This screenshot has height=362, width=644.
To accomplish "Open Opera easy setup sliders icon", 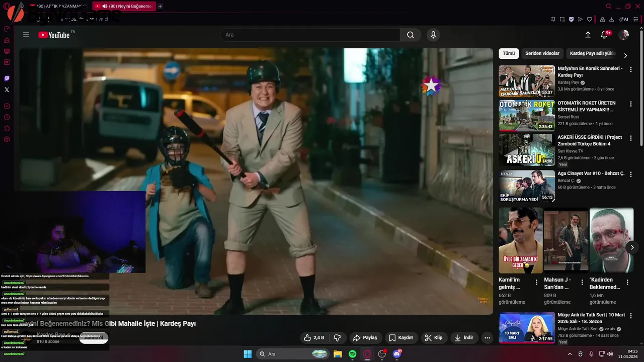I will 636,19.
